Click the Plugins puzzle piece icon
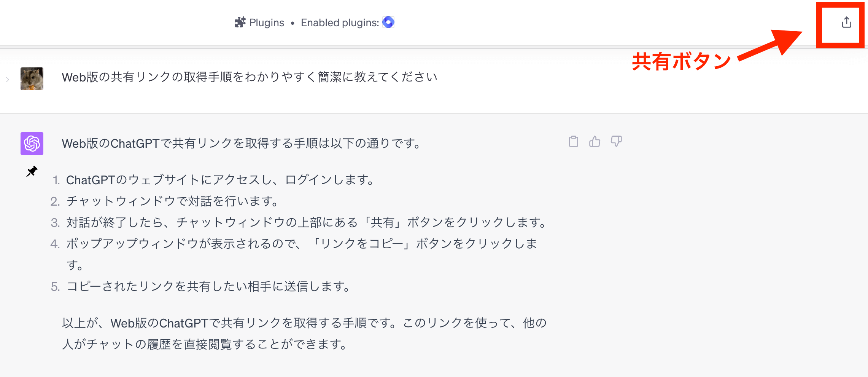The image size is (868, 377). point(241,22)
